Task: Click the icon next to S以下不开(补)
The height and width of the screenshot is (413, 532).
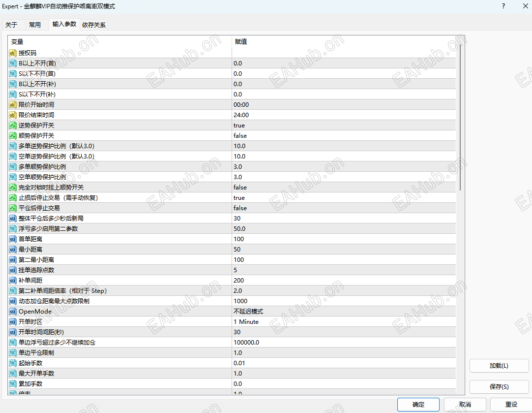Action: tap(13, 95)
